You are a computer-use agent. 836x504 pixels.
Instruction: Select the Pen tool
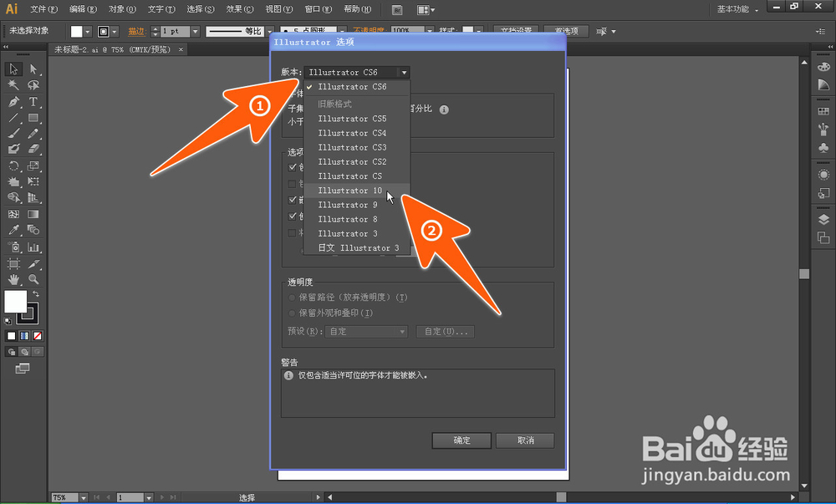tap(13, 101)
